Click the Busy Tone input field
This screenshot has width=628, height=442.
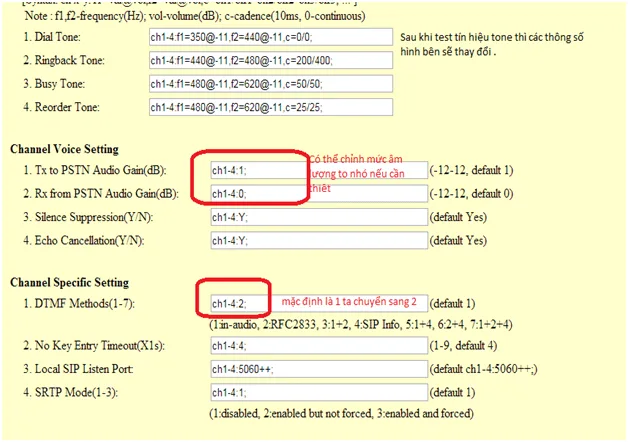271,84
